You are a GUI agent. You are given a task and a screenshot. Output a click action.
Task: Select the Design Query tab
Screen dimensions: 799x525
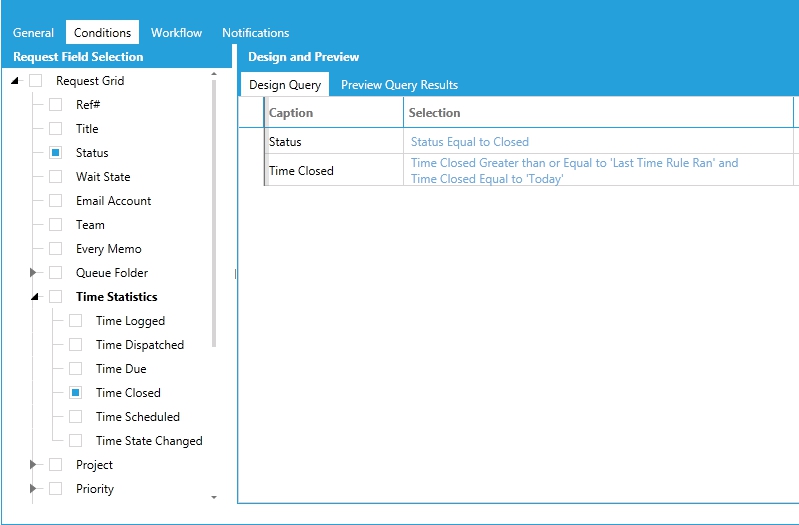285,85
